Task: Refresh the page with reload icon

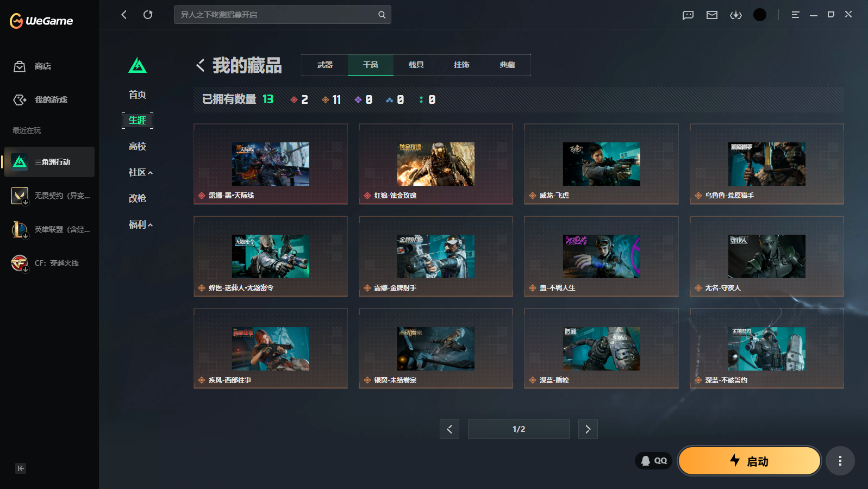Action: coord(148,15)
